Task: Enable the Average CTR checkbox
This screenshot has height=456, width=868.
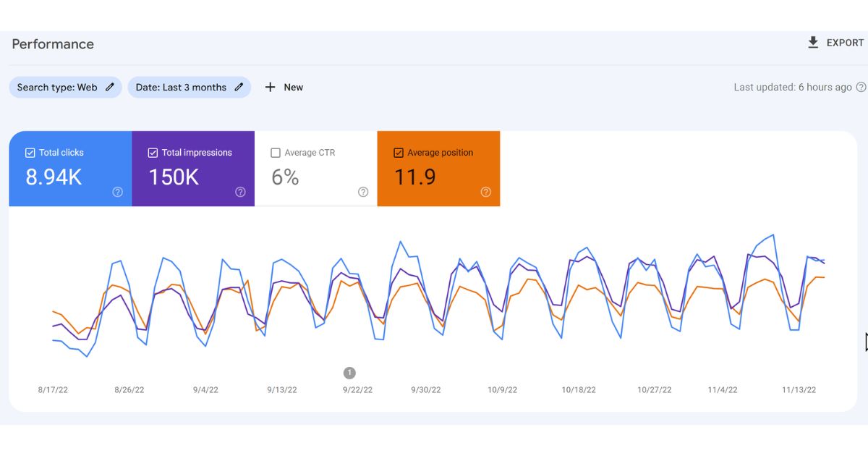Action: 276,153
